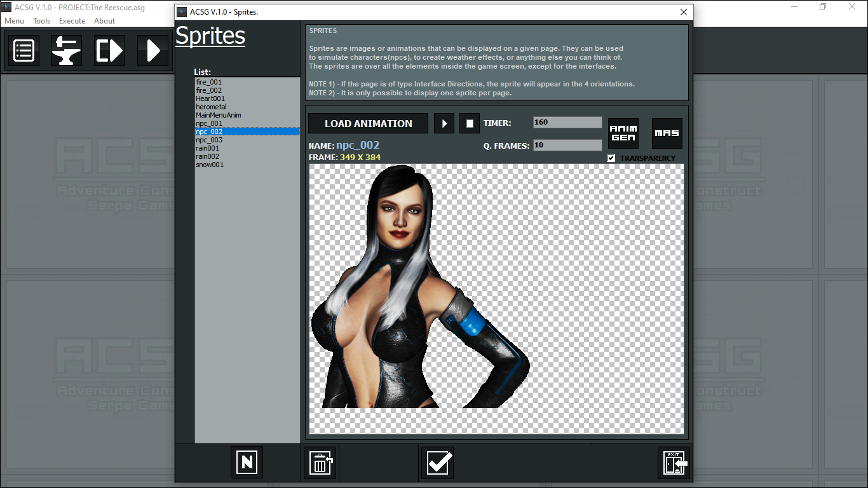Click the Q. Frames input field
The height and width of the screenshot is (488, 868).
[x=567, y=145]
